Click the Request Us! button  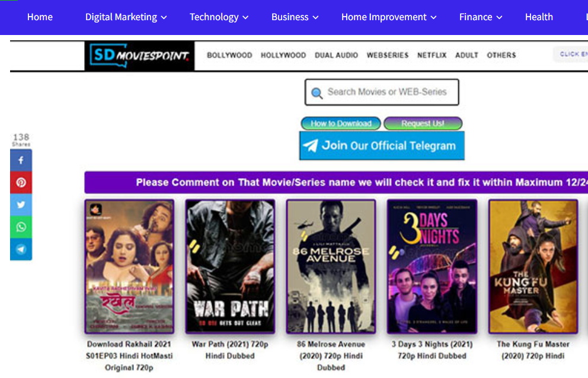(x=423, y=123)
